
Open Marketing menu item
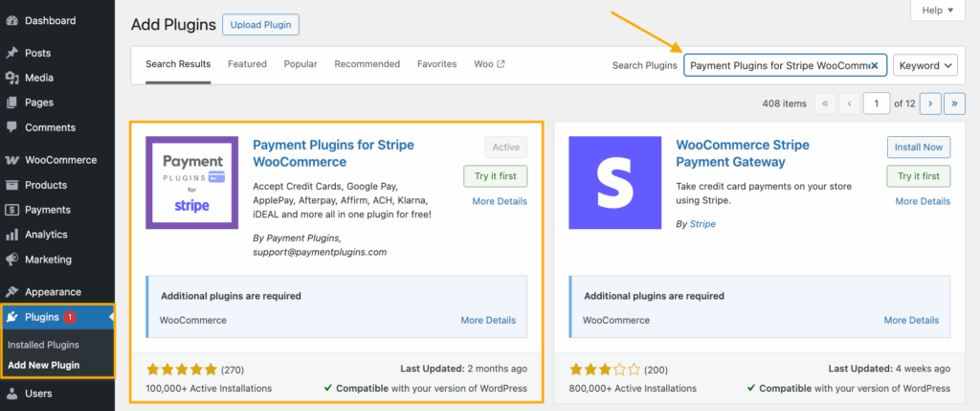pyautogui.click(x=56, y=260)
